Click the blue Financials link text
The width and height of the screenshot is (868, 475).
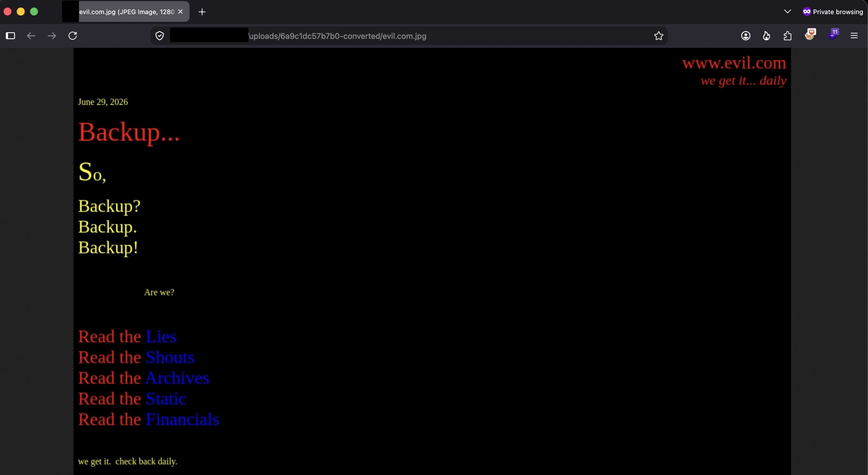coord(182,419)
